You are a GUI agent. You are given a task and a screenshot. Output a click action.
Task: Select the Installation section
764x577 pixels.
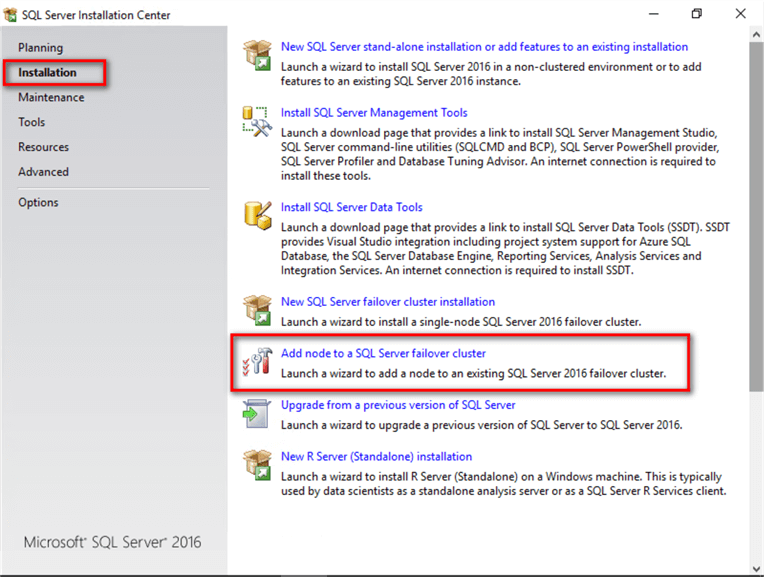[47, 73]
